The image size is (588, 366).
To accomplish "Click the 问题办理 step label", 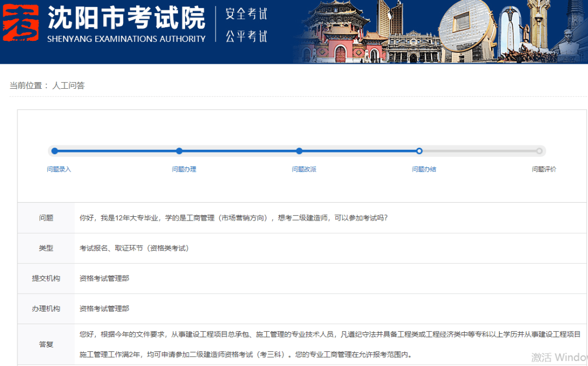I will (x=184, y=169).
